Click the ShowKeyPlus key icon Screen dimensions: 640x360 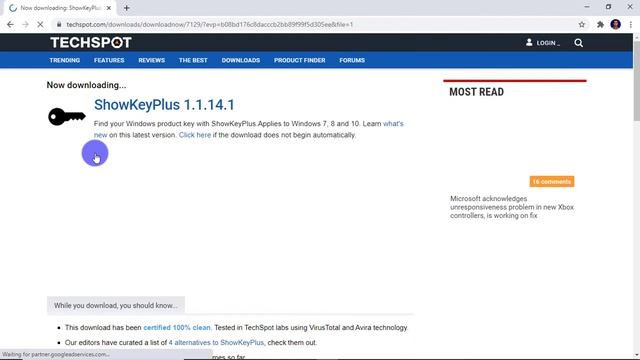67,117
